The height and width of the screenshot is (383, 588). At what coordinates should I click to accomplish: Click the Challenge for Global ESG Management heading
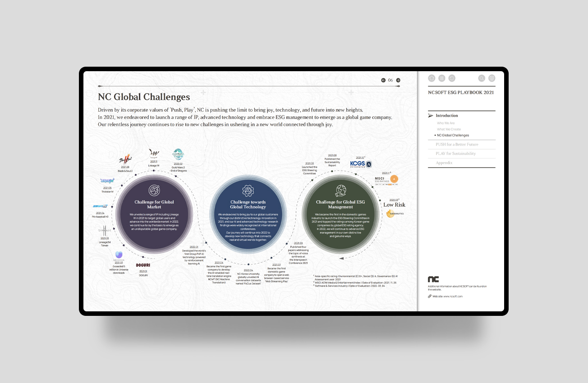pos(340,205)
